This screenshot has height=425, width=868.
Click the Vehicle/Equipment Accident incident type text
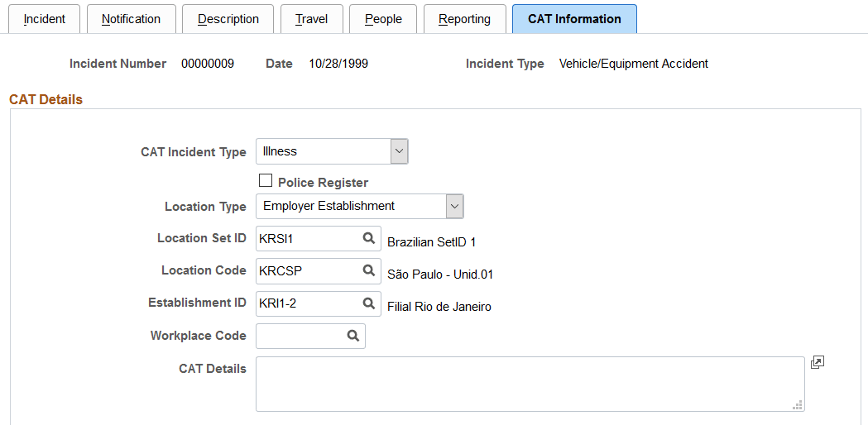(x=633, y=64)
